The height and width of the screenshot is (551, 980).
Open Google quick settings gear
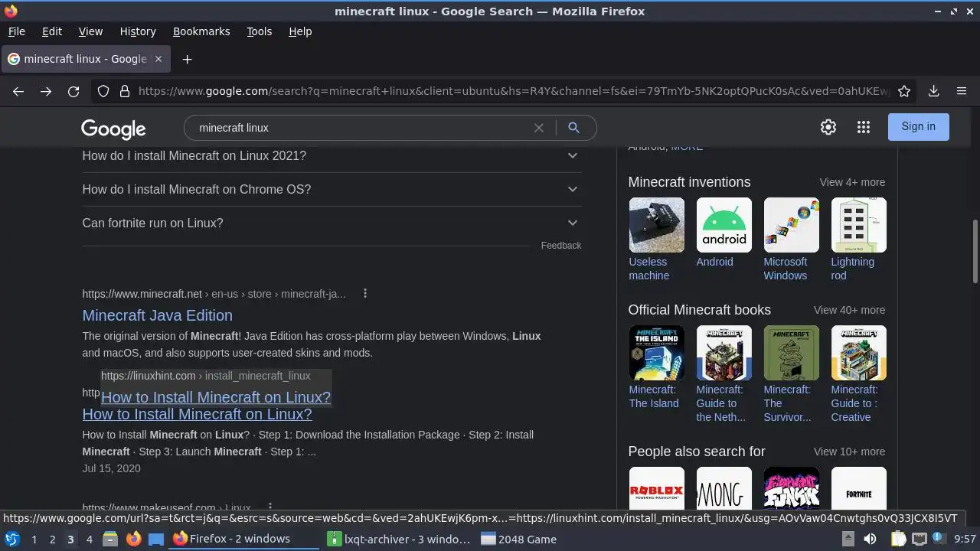[828, 127]
